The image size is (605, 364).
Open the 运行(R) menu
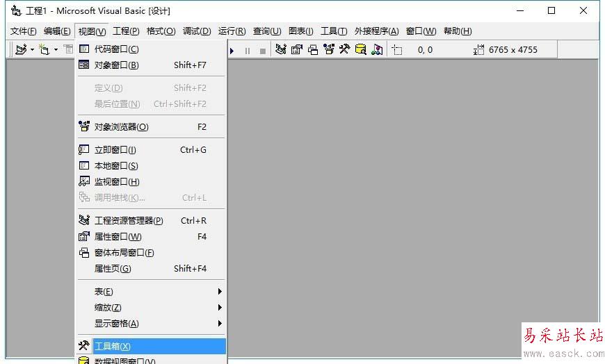[232, 31]
